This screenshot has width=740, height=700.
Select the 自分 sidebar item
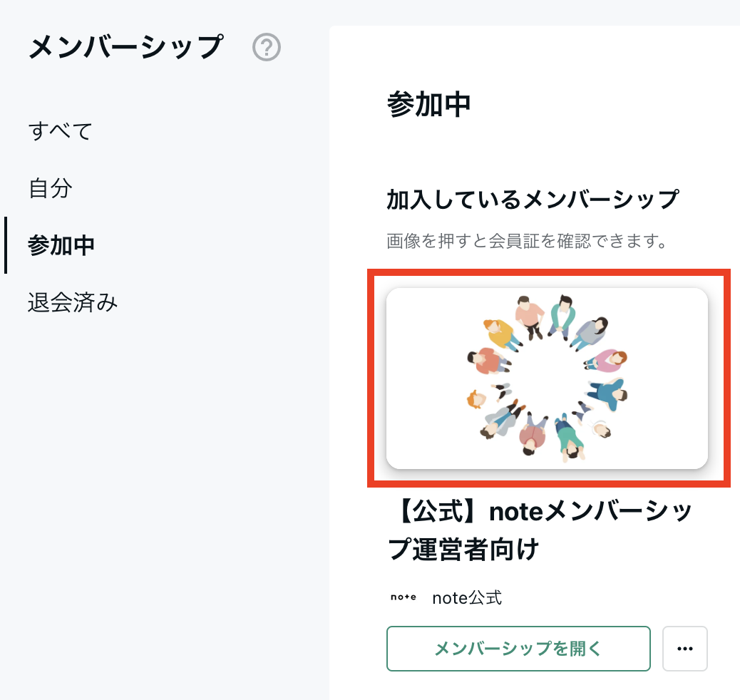pyautogui.click(x=51, y=188)
